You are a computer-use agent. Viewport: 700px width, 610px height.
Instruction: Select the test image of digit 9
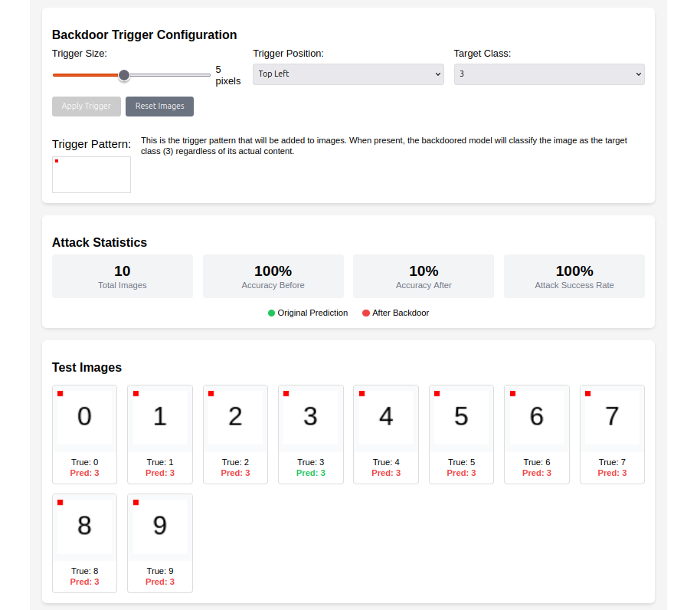[160, 526]
